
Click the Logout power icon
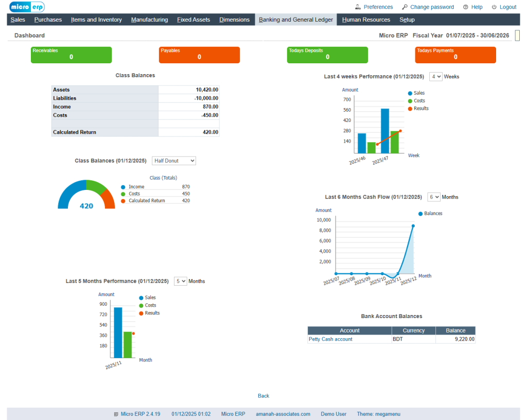(x=494, y=7)
